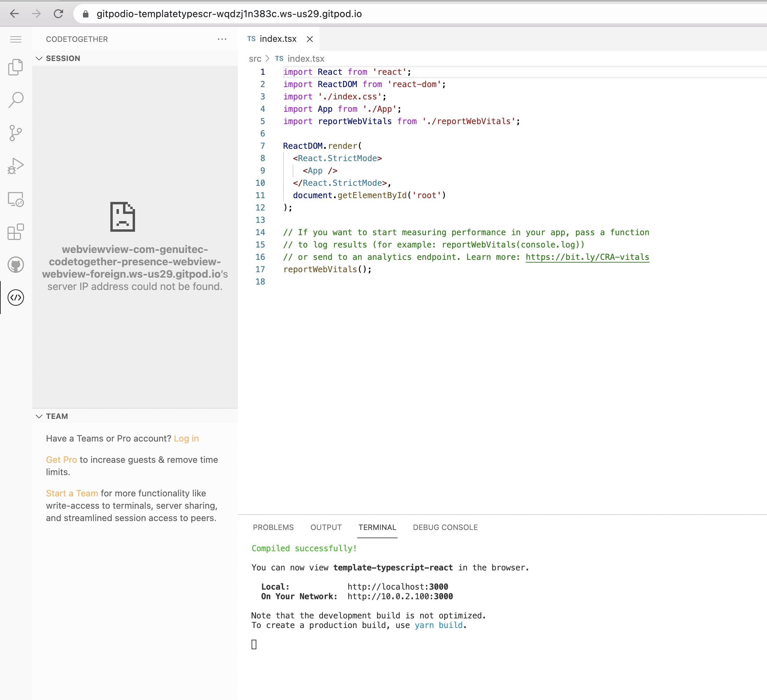767x700 pixels.
Task: Follow the https://bit.ly/CRA-vitals link
Action: pos(588,257)
